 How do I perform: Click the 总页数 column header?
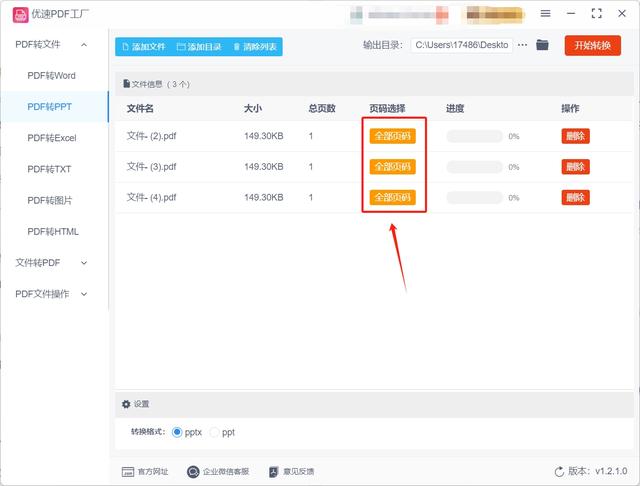tap(322, 109)
